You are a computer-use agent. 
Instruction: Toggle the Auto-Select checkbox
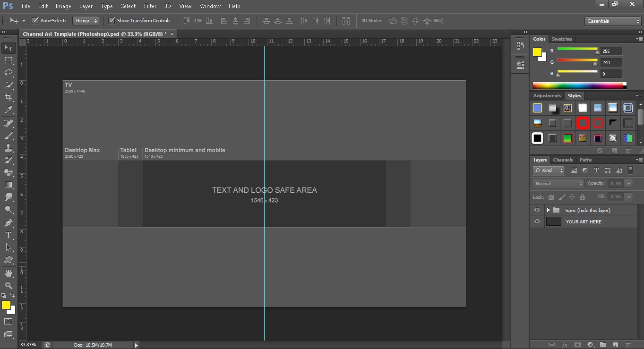click(x=35, y=21)
